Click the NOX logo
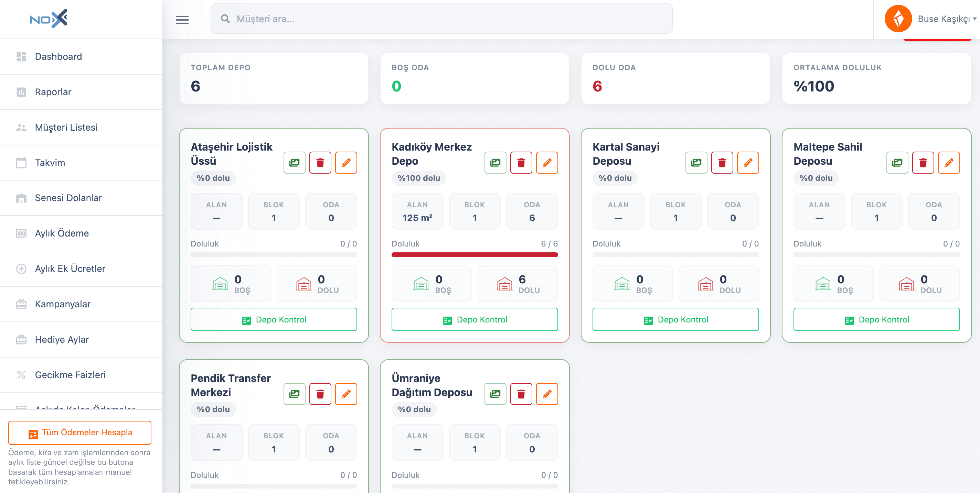Viewport: 980px width, 493px height. tap(49, 19)
